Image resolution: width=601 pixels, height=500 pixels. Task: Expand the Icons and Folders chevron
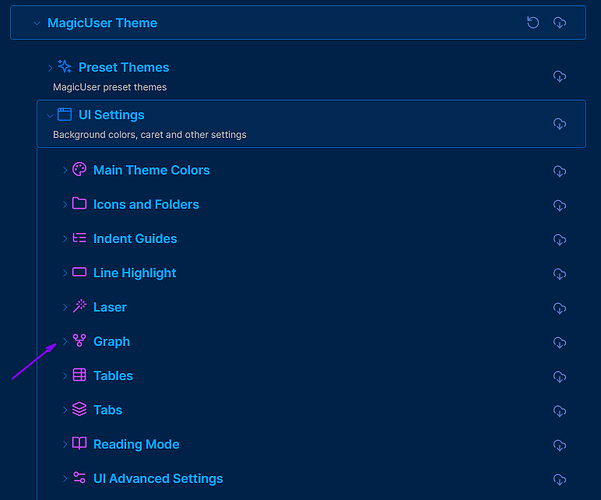tap(65, 204)
